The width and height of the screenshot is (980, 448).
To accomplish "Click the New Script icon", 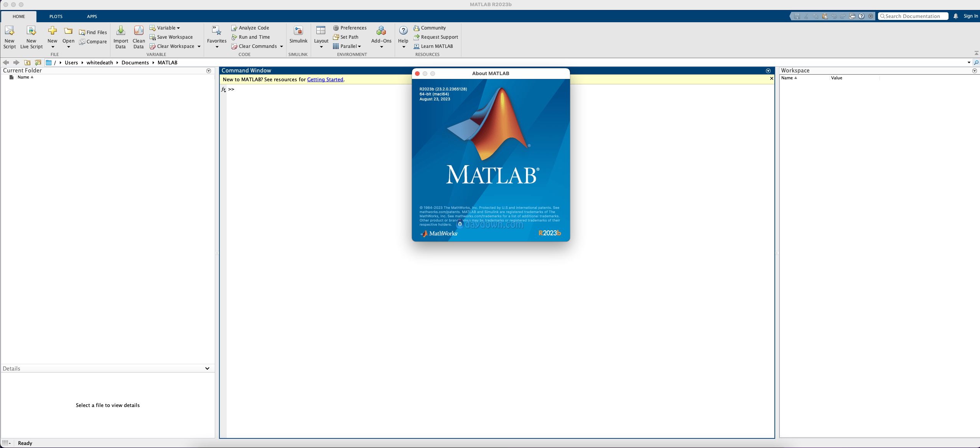I will tap(9, 31).
